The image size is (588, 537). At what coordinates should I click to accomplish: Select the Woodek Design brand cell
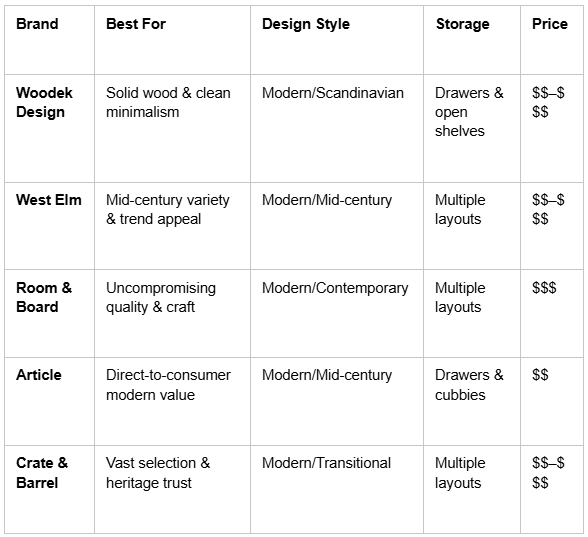tap(50, 128)
